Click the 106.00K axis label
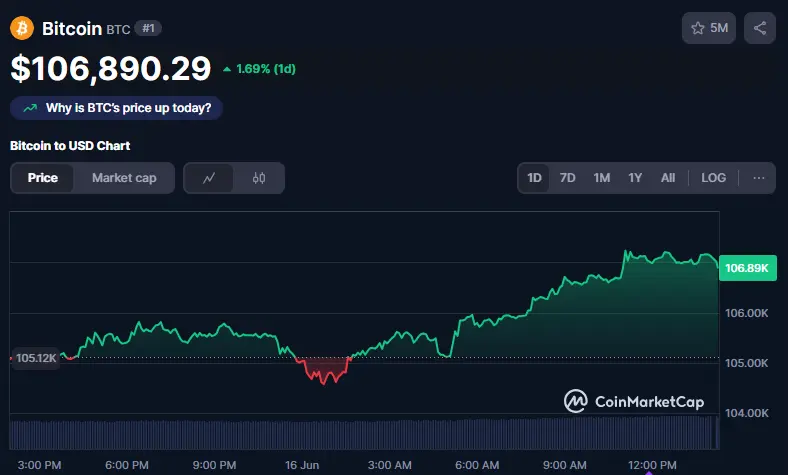This screenshot has width=788, height=475. tap(746, 313)
